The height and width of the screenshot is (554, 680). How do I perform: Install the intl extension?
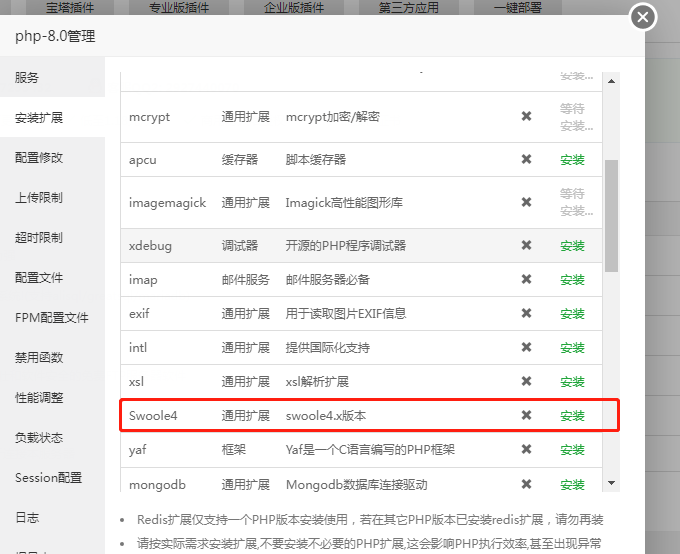572,347
